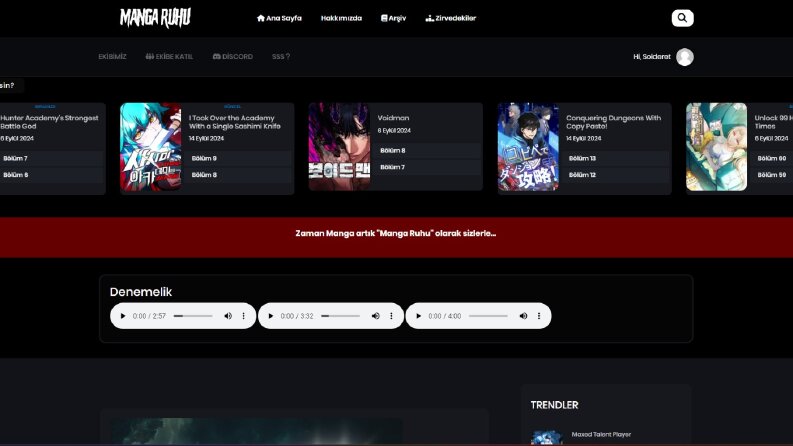This screenshot has height=446, width=793.
Task: Open the Arşiv menu item
Action: (x=393, y=18)
